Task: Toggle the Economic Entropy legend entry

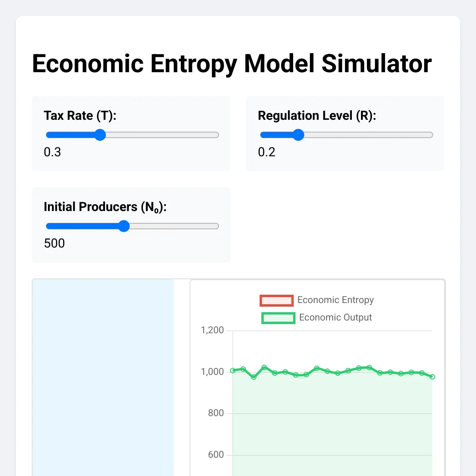Action: point(336,300)
